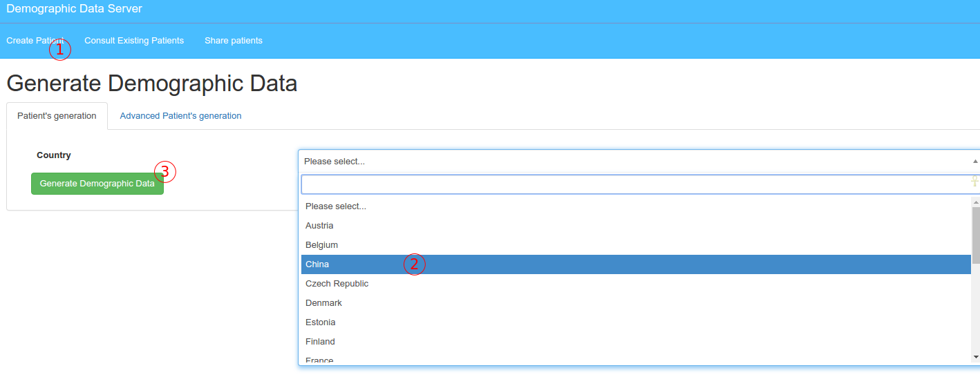Choose China from the country list
The width and height of the screenshot is (980, 377).
pyautogui.click(x=318, y=264)
